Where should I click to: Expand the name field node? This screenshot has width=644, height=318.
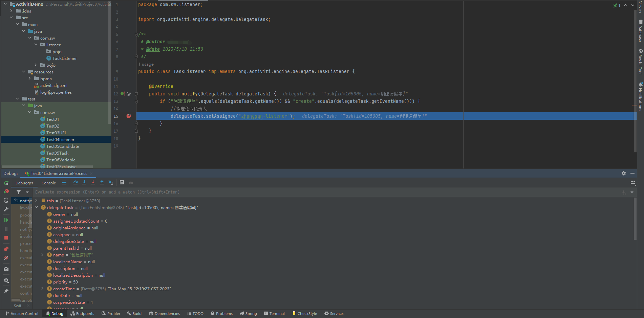[x=42, y=255]
